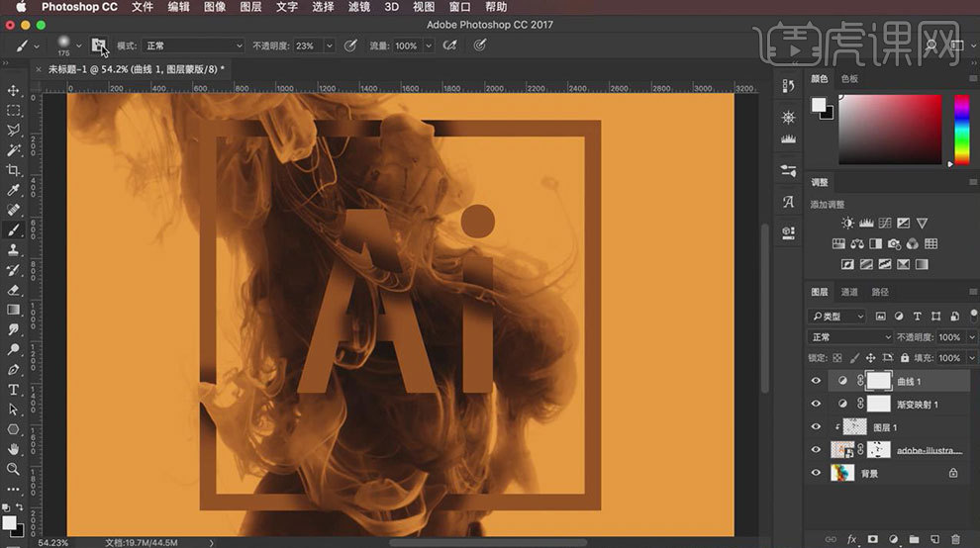Click the delete layer trash icon

(955, 539)
